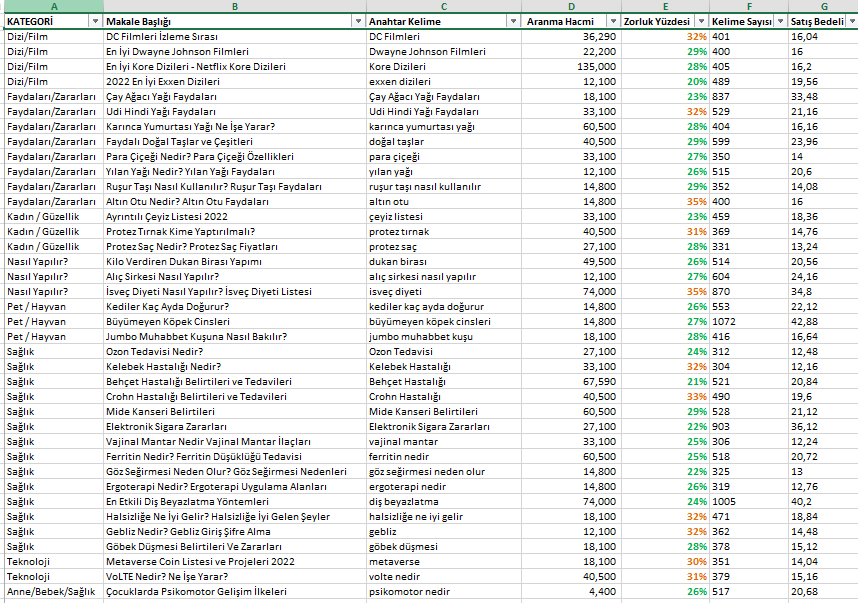
Task: Open the Anahtar Kelime filter dropdown
Action: 513,21
